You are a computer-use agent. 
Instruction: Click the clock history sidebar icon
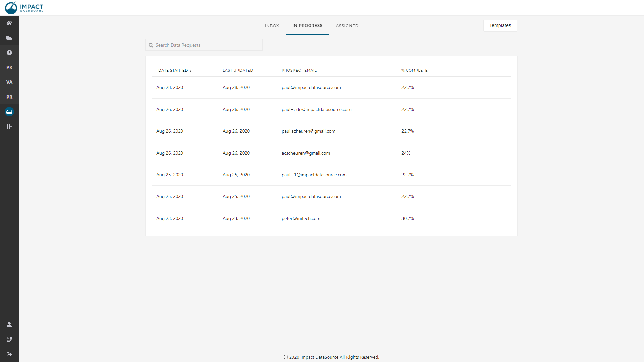pyautogui.click(x=9, y=53)
